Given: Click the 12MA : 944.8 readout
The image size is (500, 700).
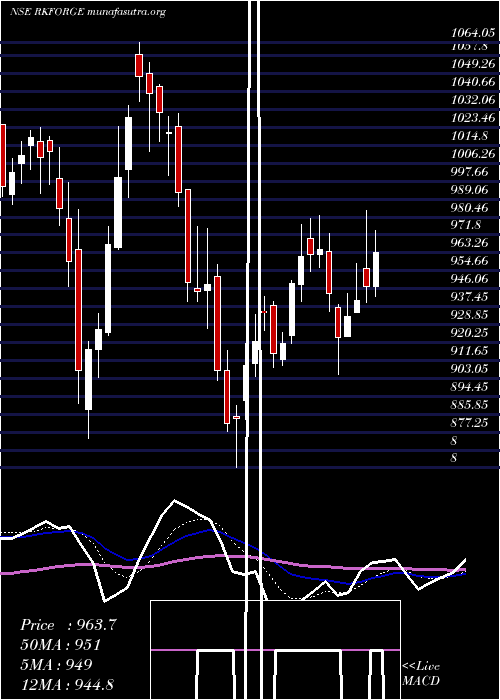Looking at the screenshot, I should pos(67,683).
